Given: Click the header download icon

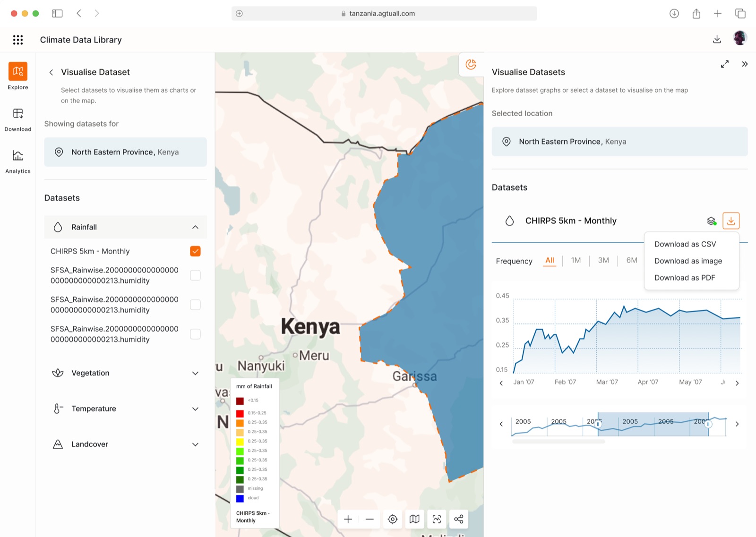Looking at the screenshot, I should (x=717, y=40).
